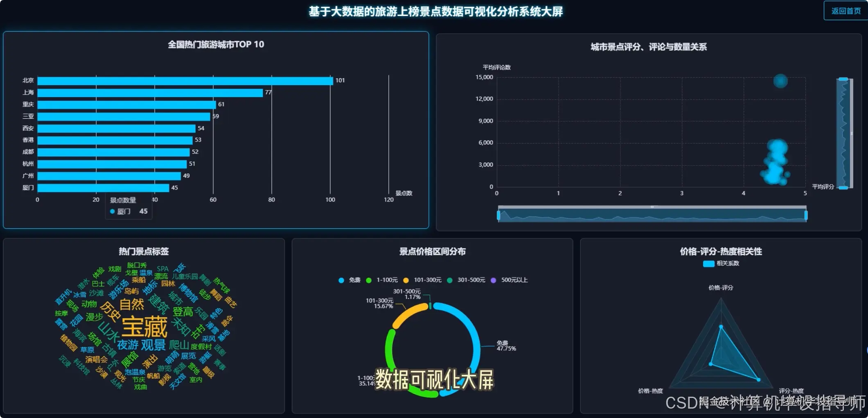
Task: Click the 城市景点评分、评论与数量关系 title
Action: coord(649,47)
